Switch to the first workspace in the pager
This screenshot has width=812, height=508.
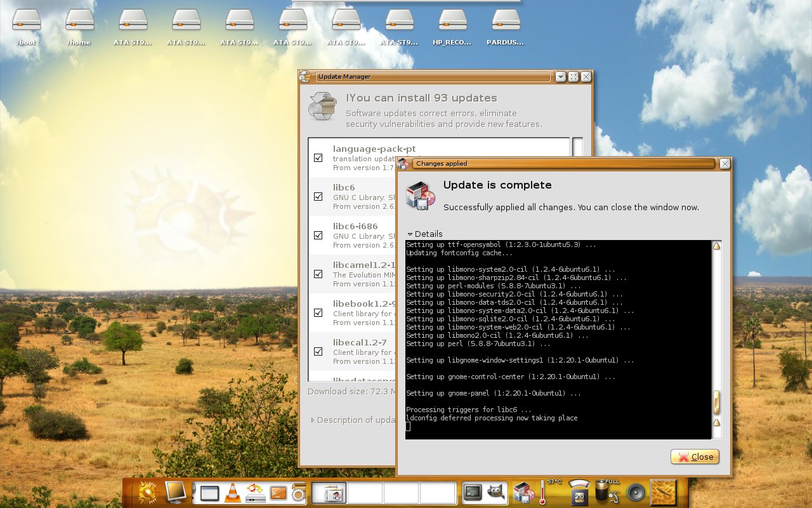(329, 493)
